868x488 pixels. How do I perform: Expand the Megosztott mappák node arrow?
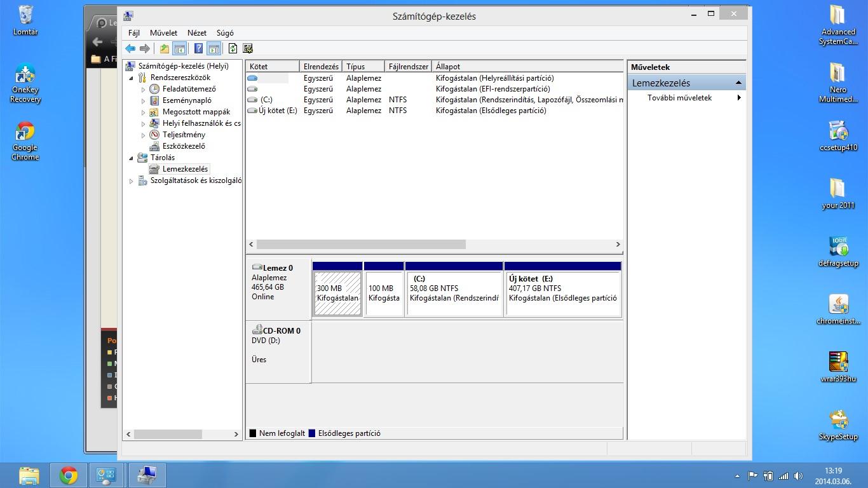coord(144,112)
